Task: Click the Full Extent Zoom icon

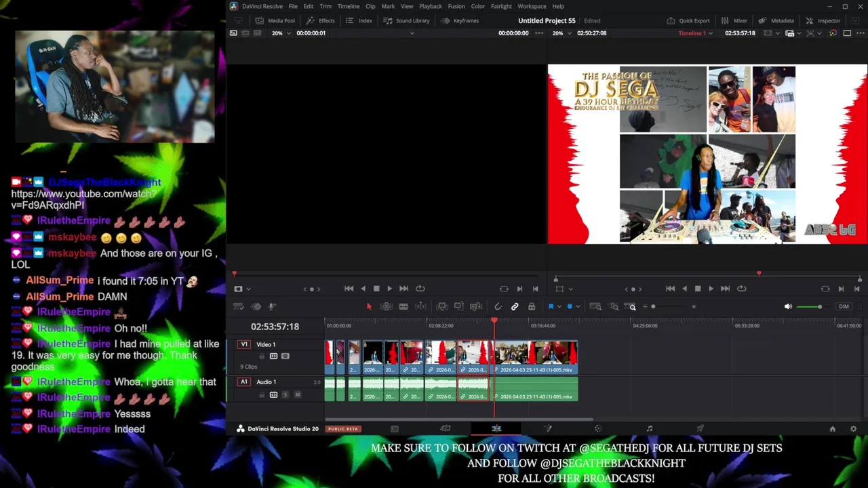Action: click(595, 307)
